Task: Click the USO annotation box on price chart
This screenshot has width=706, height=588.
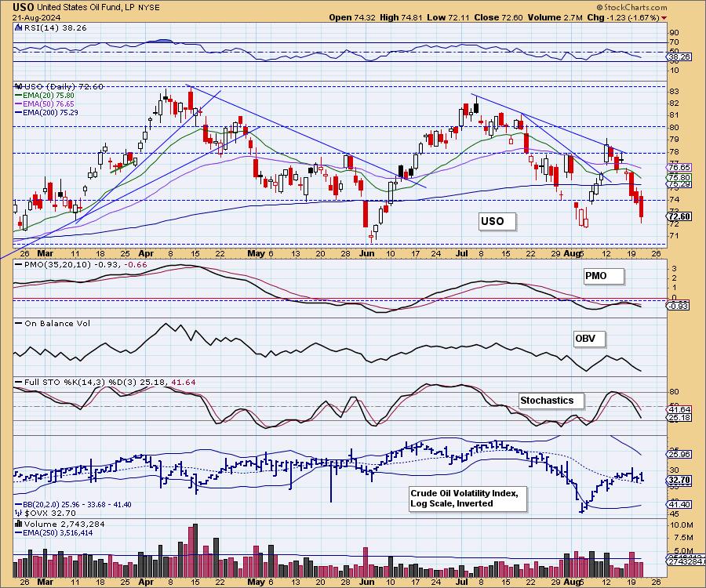Action: click(497, 221)
